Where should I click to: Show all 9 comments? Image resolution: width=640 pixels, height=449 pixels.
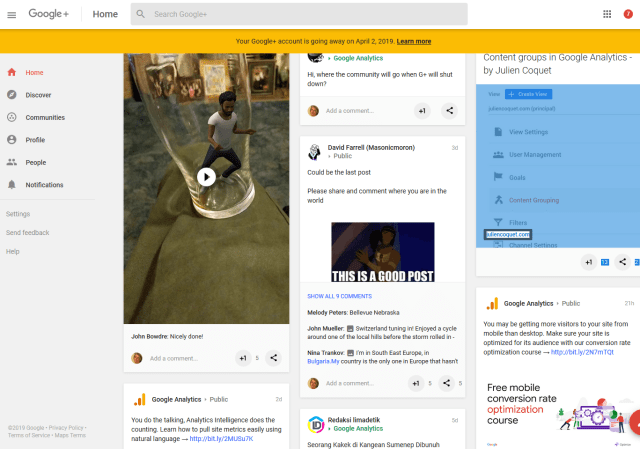pos(340,296)
